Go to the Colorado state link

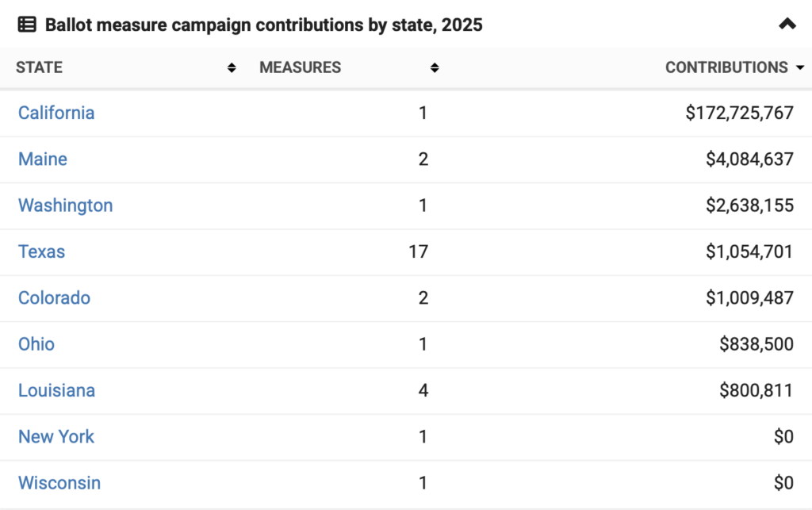pyautogui.click(x=55, y=298)
